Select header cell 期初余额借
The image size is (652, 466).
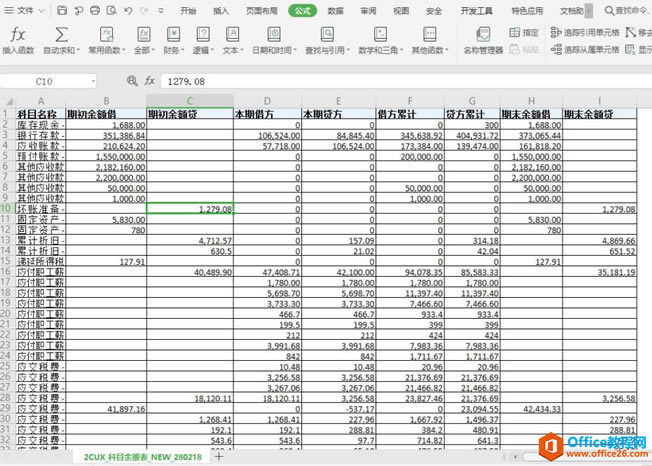(106, 114)
